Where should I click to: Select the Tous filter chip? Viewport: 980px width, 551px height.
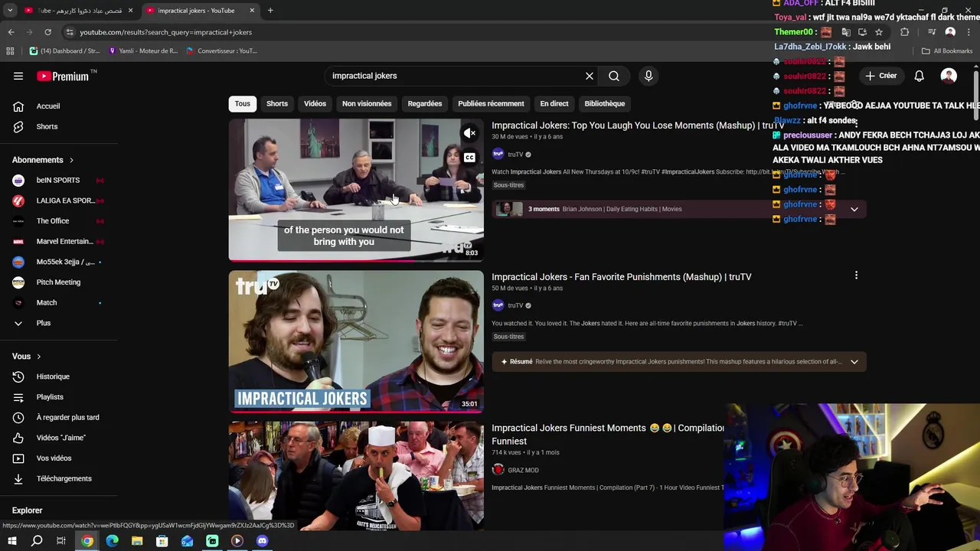(x=243, y=103)
